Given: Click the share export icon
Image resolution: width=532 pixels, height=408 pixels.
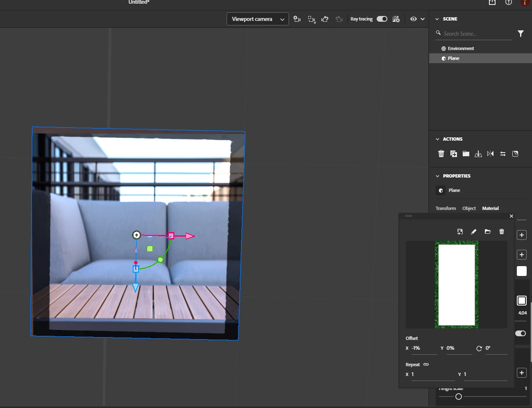Looking at the screenshot, I should [492, 2].
